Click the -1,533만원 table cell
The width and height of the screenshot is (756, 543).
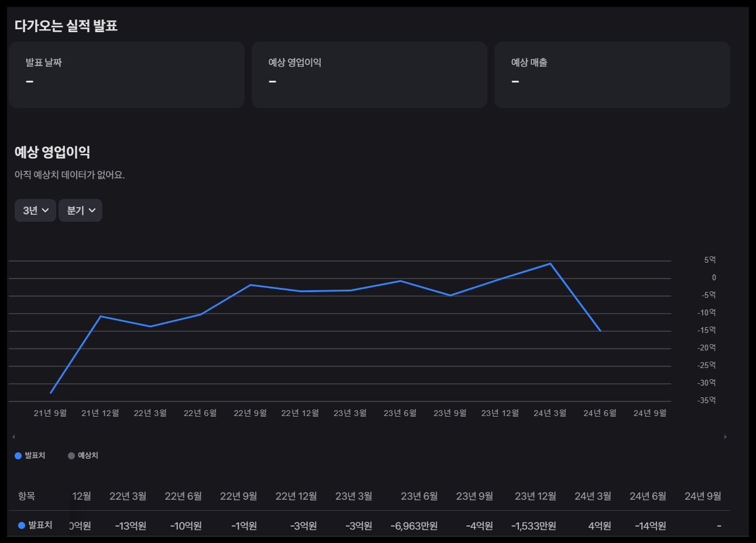534,526
